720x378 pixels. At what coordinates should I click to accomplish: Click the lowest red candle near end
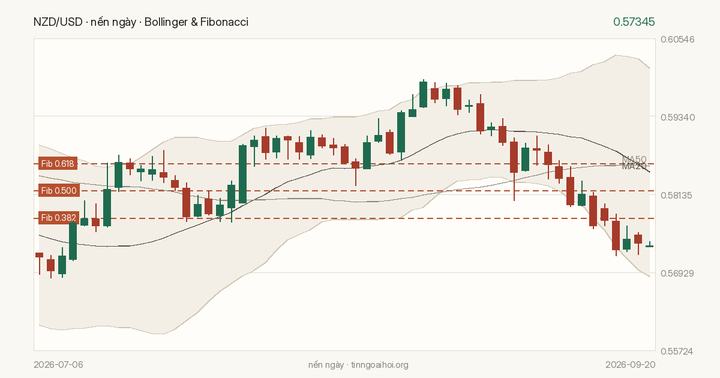(x=616, y=235)
